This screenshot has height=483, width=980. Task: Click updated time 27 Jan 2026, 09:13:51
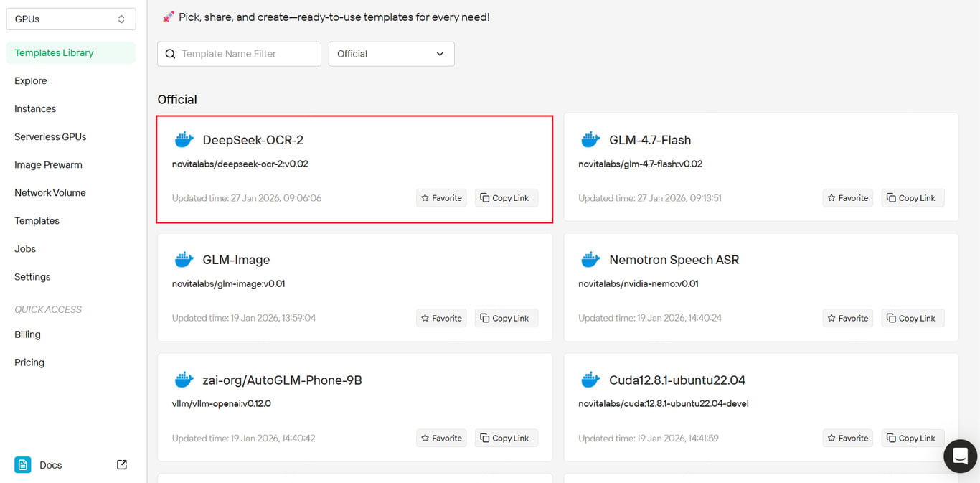pyautogui.click(x=650, y=198)
